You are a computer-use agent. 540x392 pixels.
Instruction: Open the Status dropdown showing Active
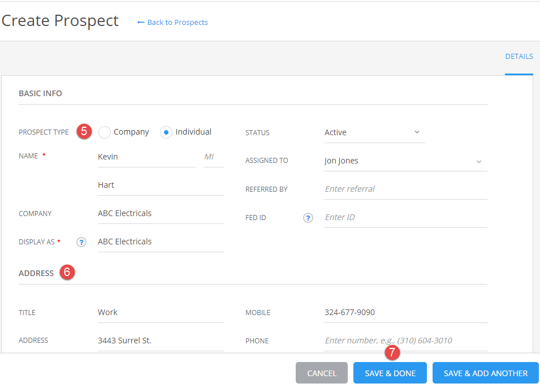[x=374, y=132]
